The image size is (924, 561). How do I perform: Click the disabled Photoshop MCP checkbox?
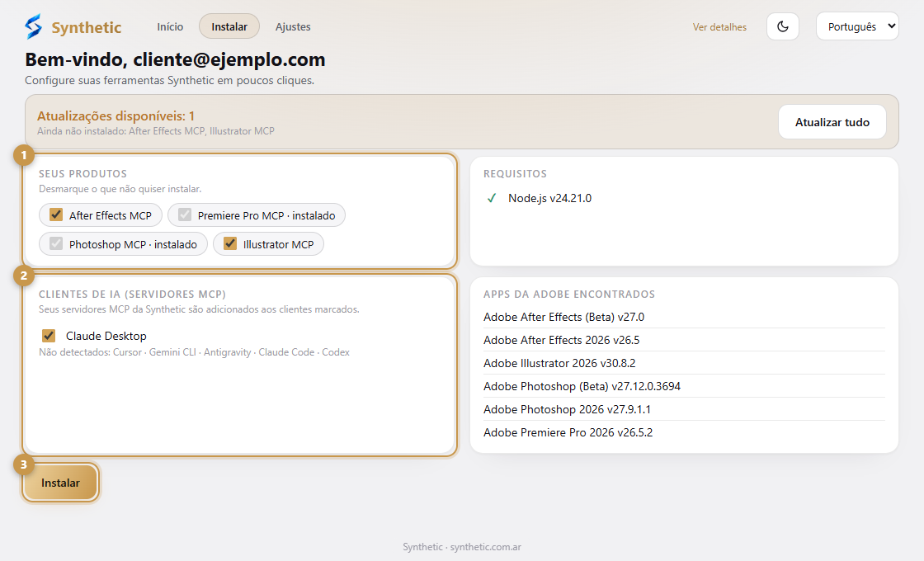tap(56, 243)
